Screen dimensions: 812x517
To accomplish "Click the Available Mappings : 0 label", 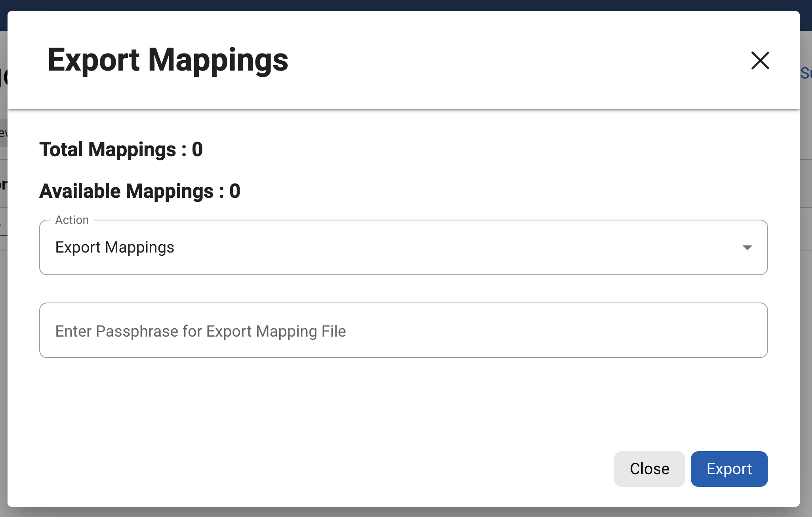I will [139, 191].
